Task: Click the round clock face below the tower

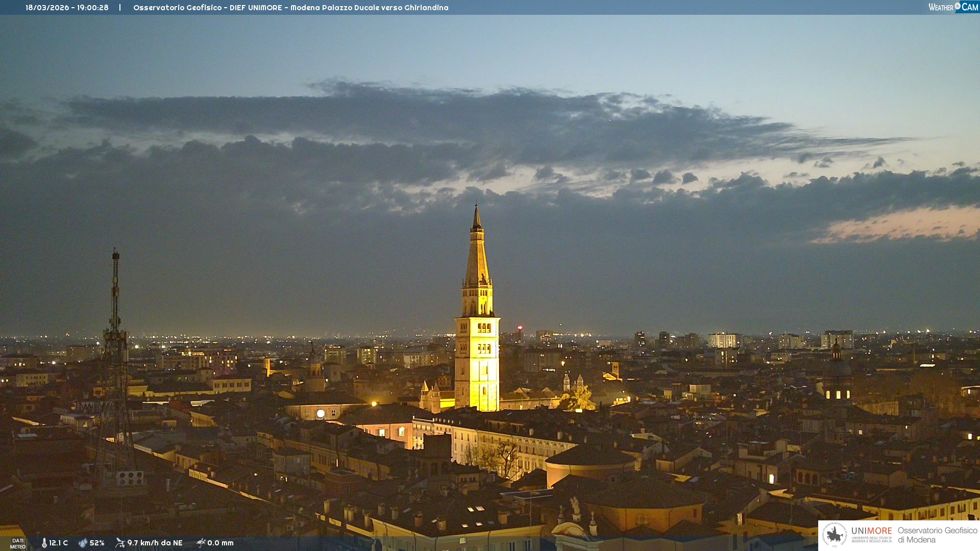Action: [x=321, y=414]
